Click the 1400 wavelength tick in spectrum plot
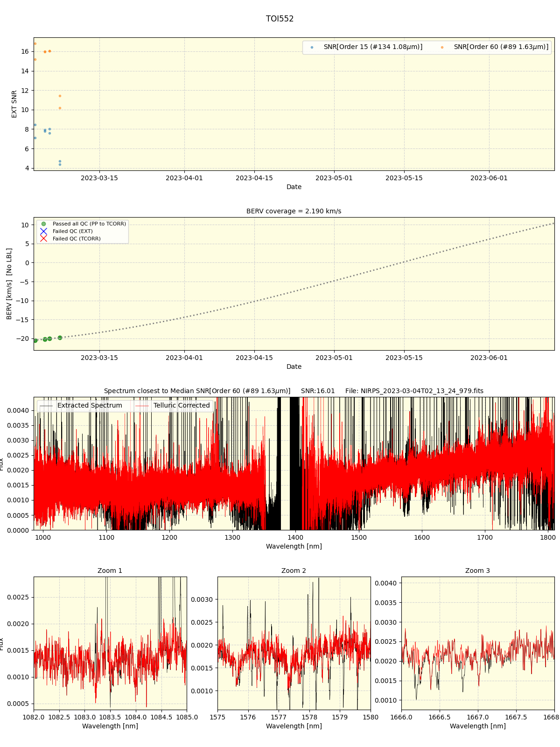560x747 pixels. pos(295,537)
